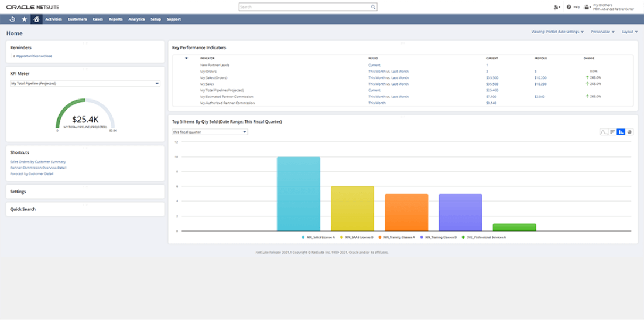644x320 pixels.
Task: Switch chart to line graph view
Action: click(603, 132)
